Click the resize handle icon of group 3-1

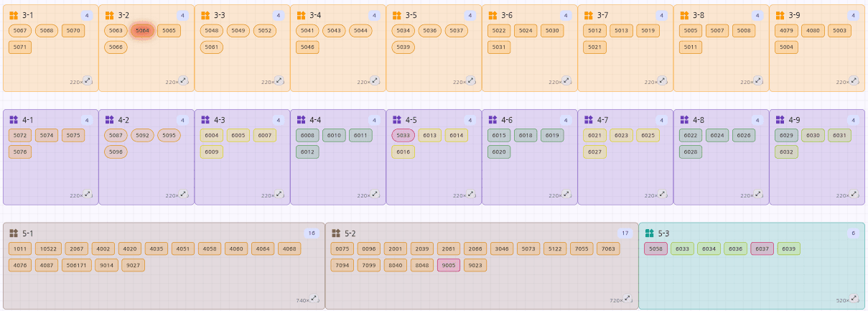pyautogui.click(x=88, y=80)
